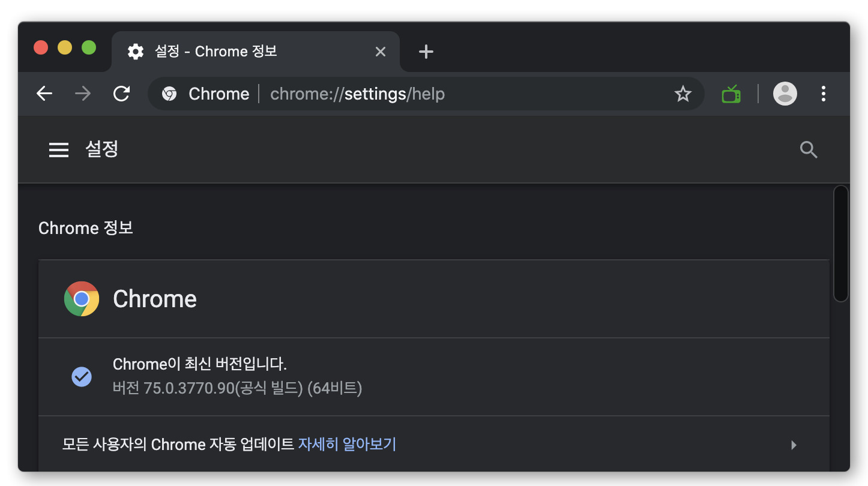This screenshot has height=486, width=868.
Task: Click the red close window button
Action: (x=41, y=47)
